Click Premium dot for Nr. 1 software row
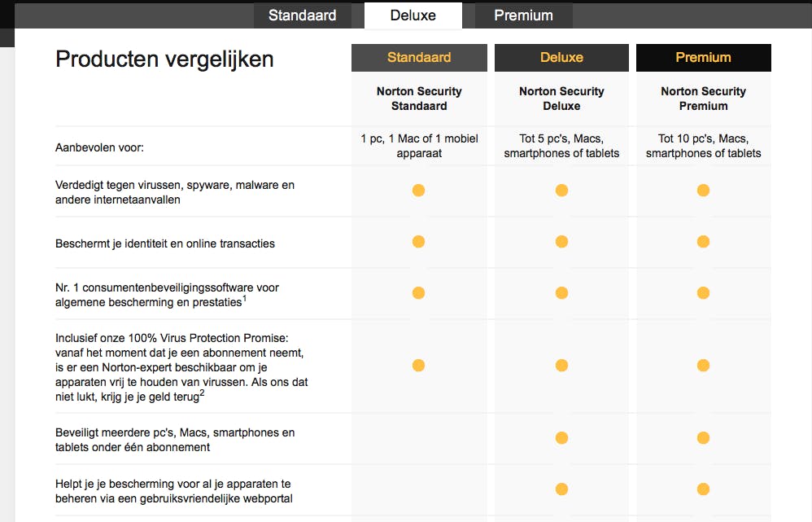Screen dimensions: 812x522 (x=703, y=293)
